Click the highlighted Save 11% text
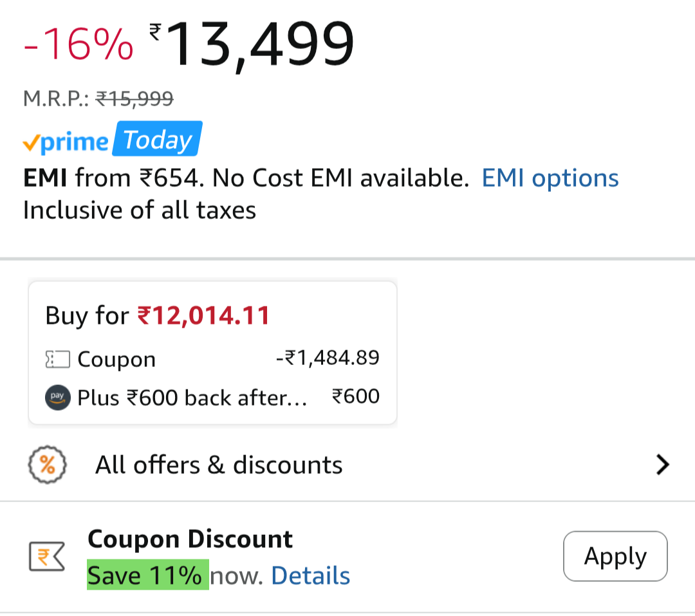Viewport: 695px width, 616px height. pyautogui.click(x=148, y=575)
